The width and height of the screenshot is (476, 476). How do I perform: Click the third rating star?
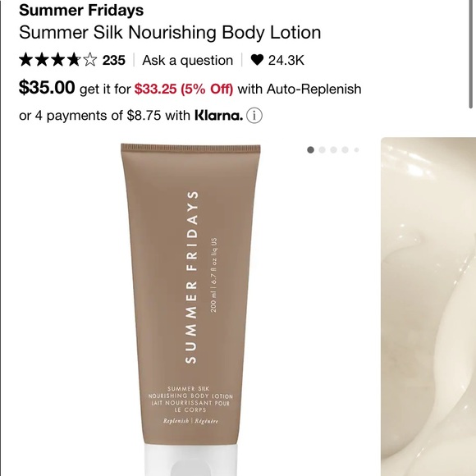[x=58, y=59]
